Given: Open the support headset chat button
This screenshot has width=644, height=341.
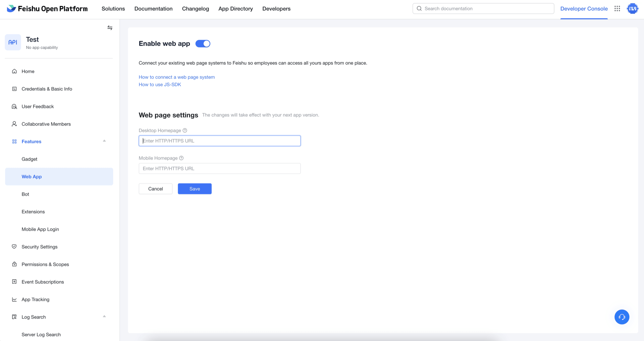Looking at the screenshot, I should 622,317.
